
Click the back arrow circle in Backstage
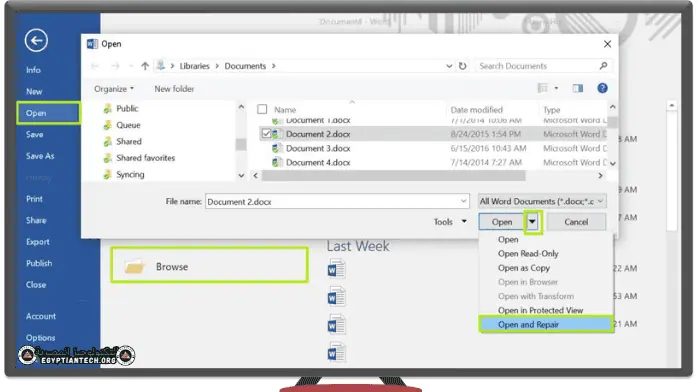point(36,40)
